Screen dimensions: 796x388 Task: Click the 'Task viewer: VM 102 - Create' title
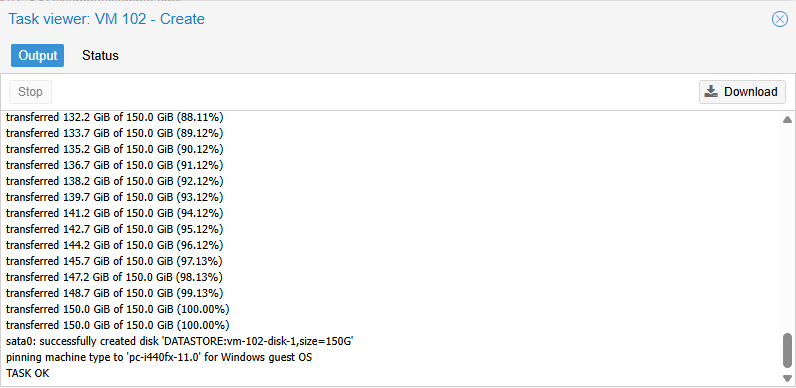(x=107, y=19)
